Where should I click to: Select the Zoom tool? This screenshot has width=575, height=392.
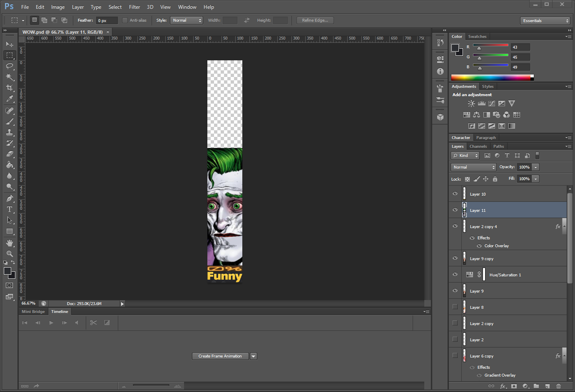coord(10,254)
